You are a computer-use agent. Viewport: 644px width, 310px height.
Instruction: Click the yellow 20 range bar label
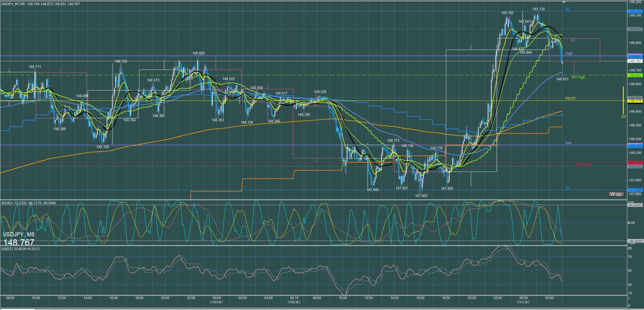(x=623, y=117)
